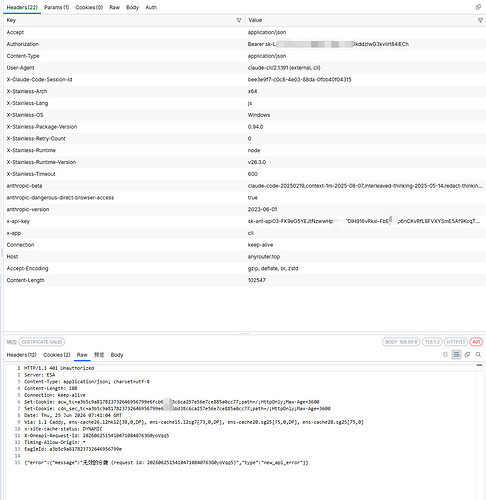Click the 102547 content length value

click(257, 280)
